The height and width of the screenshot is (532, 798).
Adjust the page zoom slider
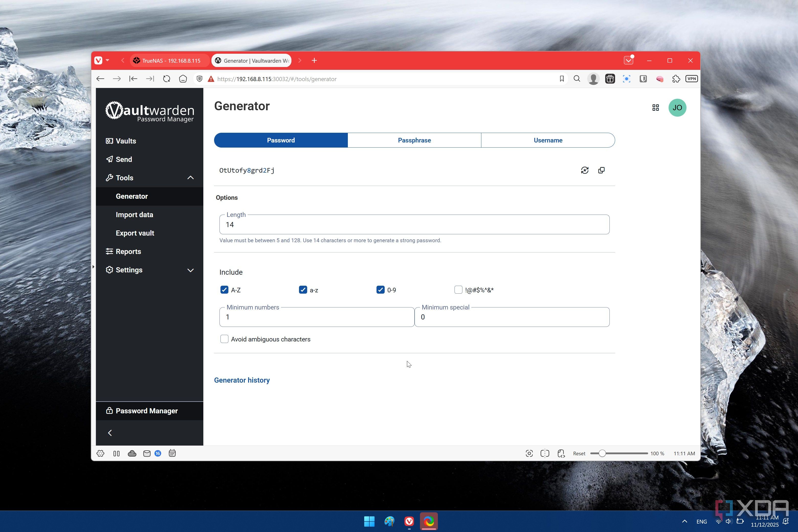coord(619,453)
